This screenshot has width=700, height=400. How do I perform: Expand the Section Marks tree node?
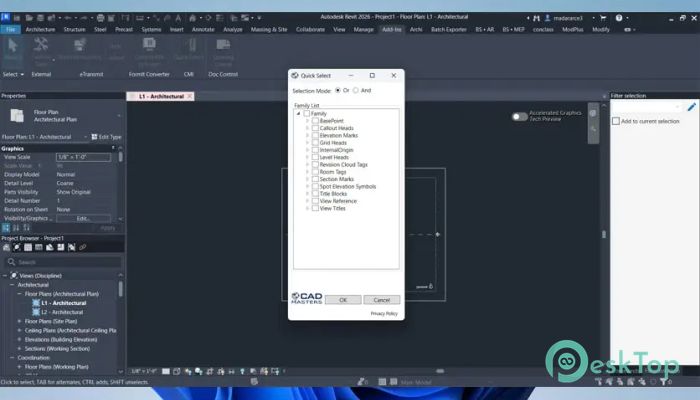pyautogui.click(x=308, y=179)
